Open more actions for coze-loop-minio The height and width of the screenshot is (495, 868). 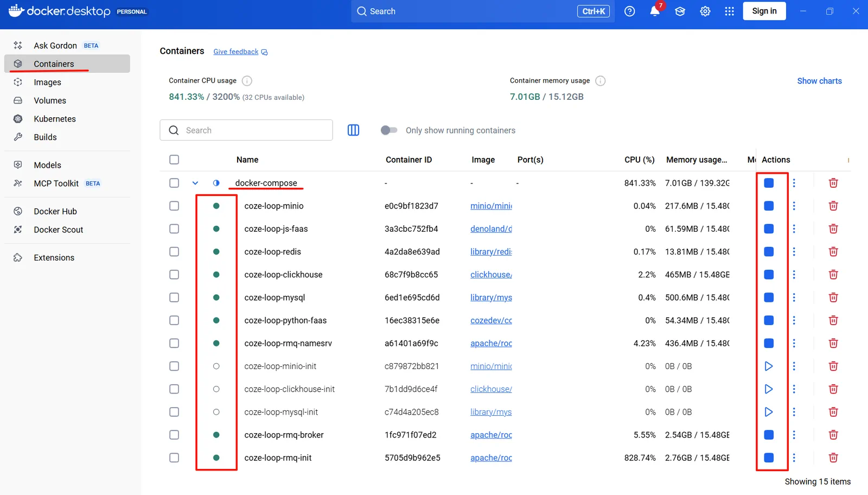click(794, 206)
